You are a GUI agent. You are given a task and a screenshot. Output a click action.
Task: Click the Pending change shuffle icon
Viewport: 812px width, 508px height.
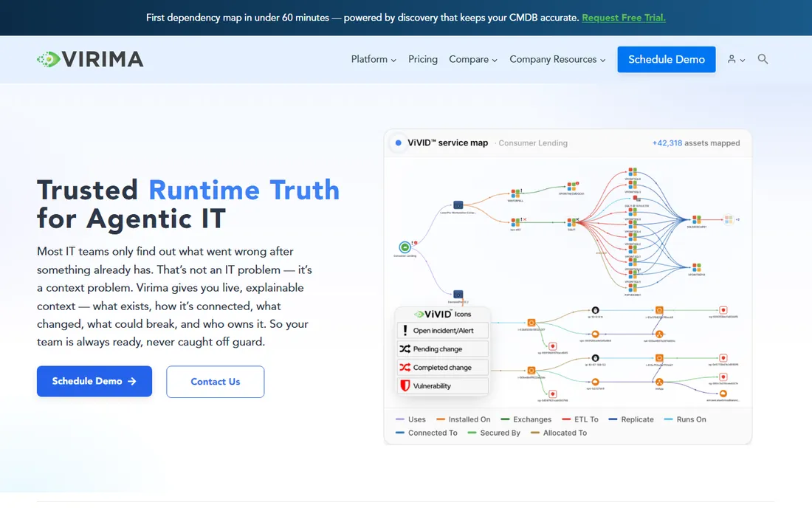(405, 349)
